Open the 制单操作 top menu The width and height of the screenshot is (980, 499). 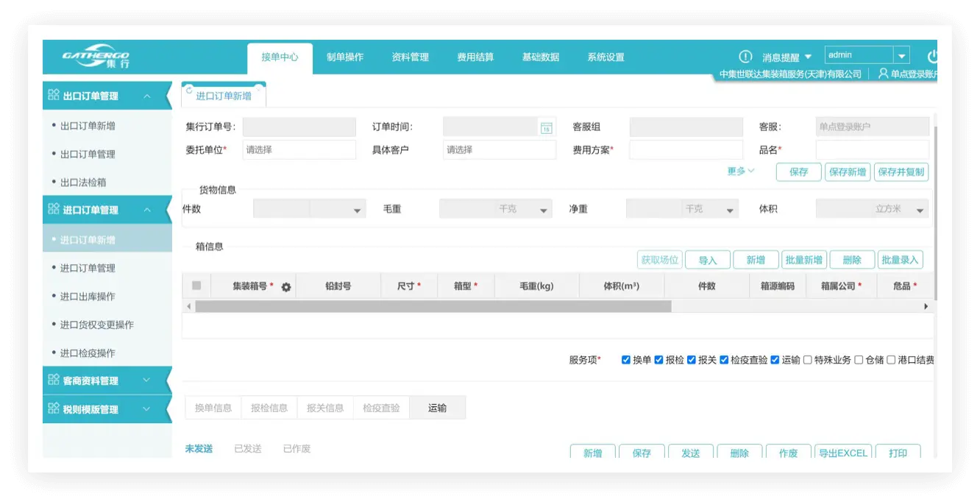pyautogui.click(x=345, y=57)
